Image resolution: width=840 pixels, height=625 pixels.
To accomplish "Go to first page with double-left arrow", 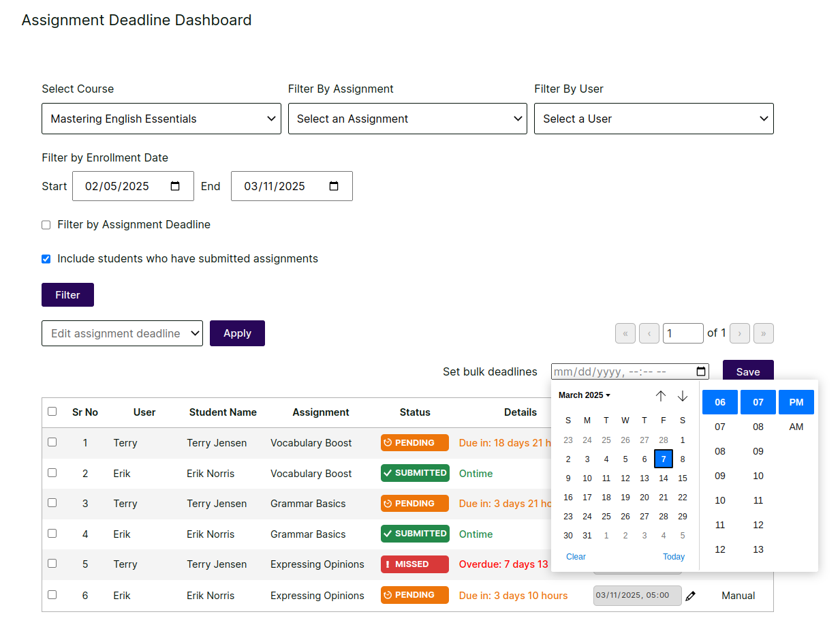I will pos(625,333).
